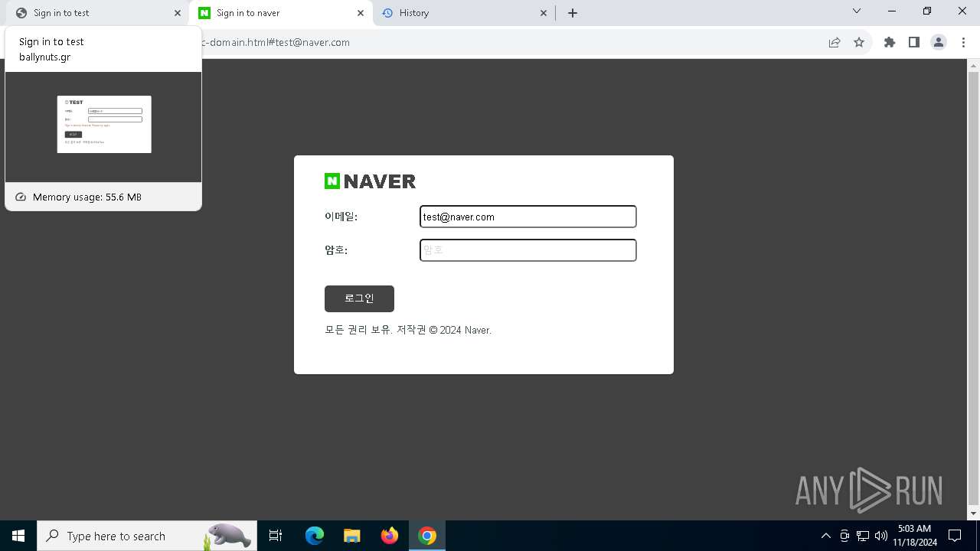Open Task View on the taskbar
This screenshot has width=980, height=551.
tap(276, 536)
